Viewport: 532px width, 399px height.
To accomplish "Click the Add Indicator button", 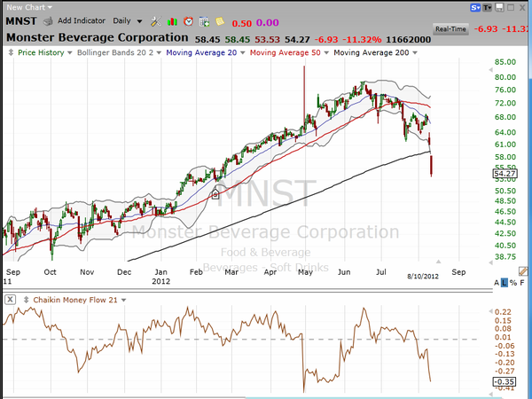I will coord(78,20).
